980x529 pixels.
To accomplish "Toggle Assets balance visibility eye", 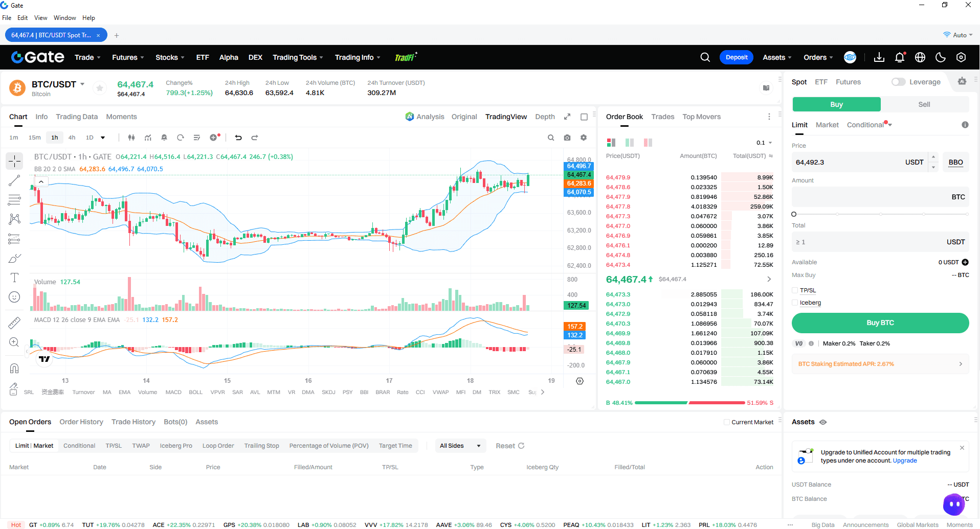I will tap(823, 422).
